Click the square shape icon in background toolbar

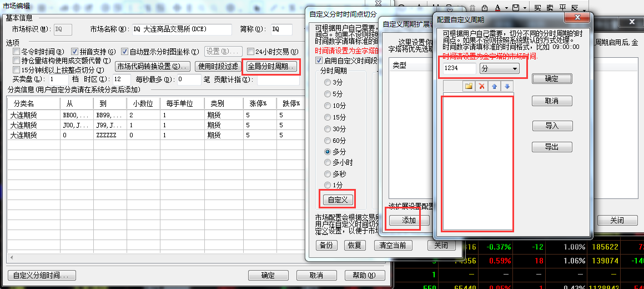[516, 7]
